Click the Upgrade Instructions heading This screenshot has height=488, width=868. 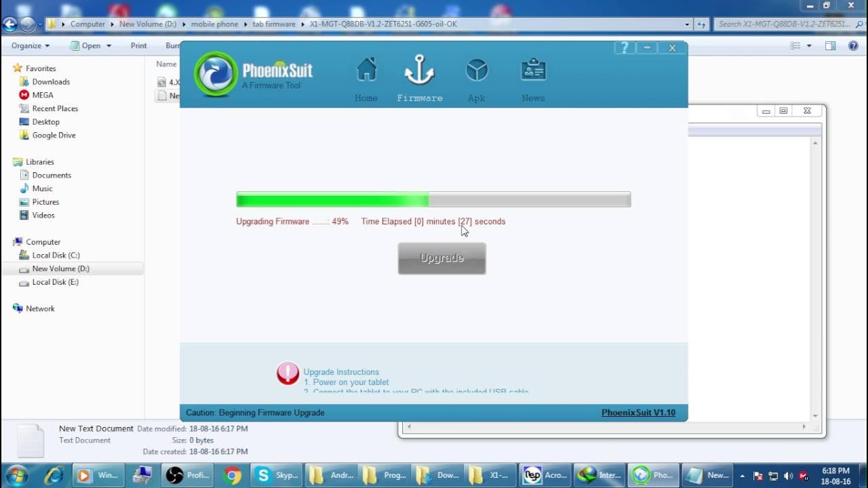[x=341, y=372]
